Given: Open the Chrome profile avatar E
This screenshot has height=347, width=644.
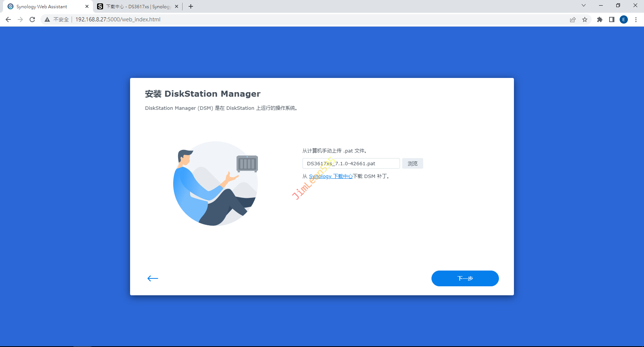Looking at the screenshot, I should pyautogui.click(x=624, y=19).
